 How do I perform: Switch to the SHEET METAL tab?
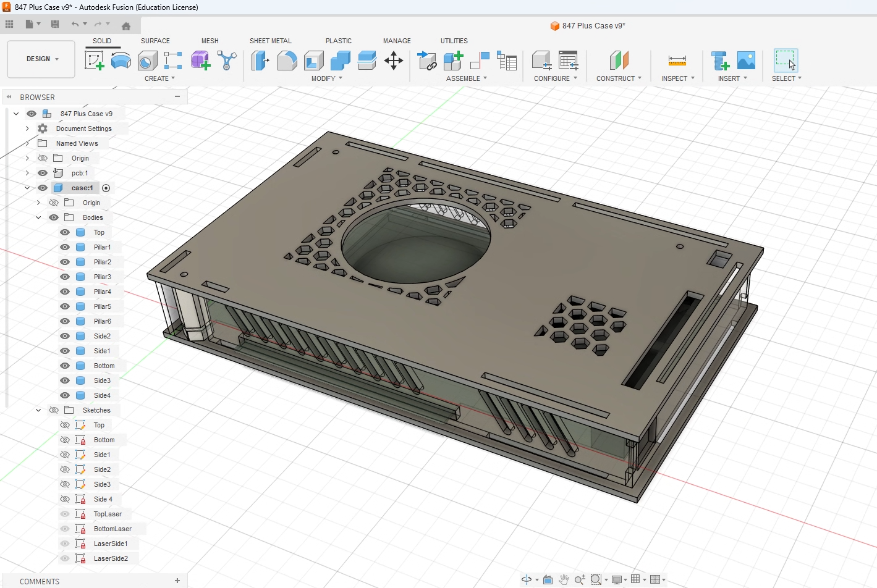[270, 41]
